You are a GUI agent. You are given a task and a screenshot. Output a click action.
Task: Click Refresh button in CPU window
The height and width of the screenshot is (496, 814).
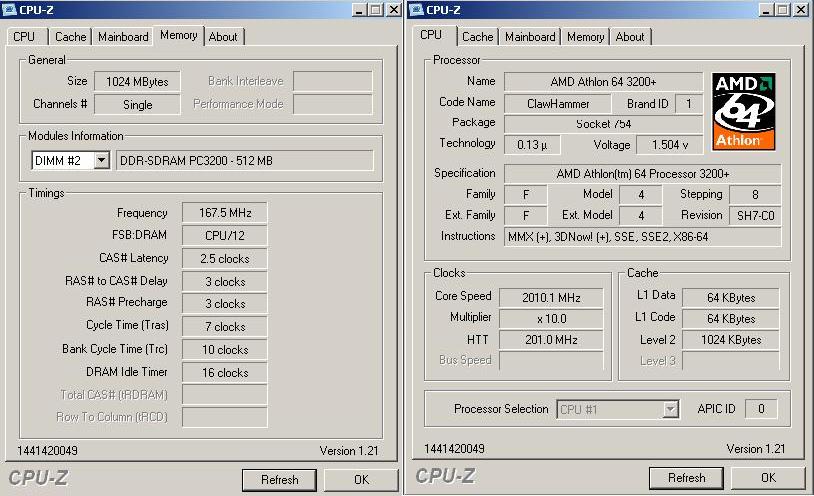[x=686, y=478]
